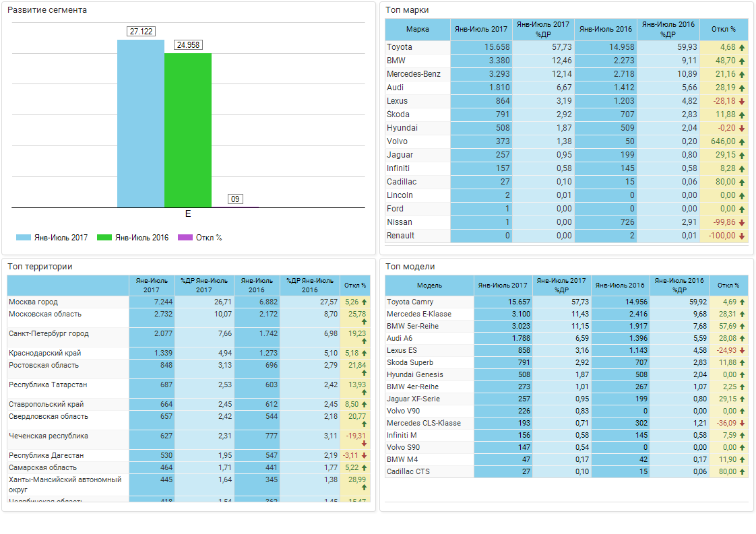
Task: Select the up arrow next to Audi's 28,19
Action: 742,88
